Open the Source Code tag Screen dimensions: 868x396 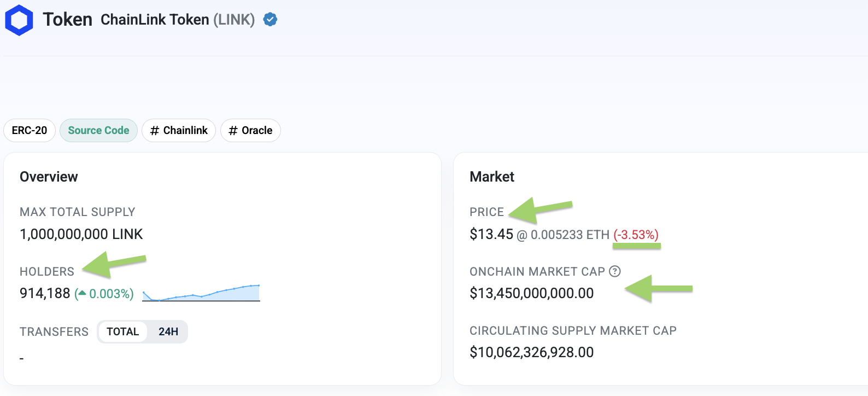point(98,130)
